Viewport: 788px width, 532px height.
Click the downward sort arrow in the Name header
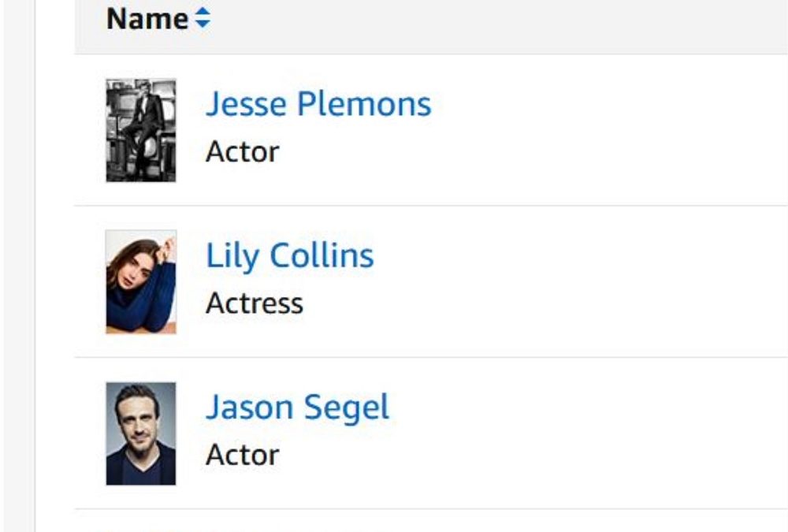click(203, 24)
